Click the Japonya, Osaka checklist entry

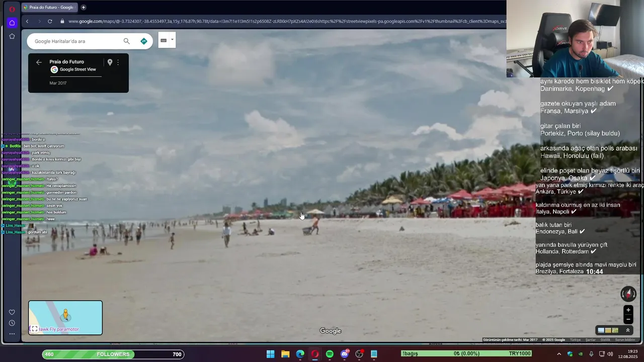coord(569,178)
